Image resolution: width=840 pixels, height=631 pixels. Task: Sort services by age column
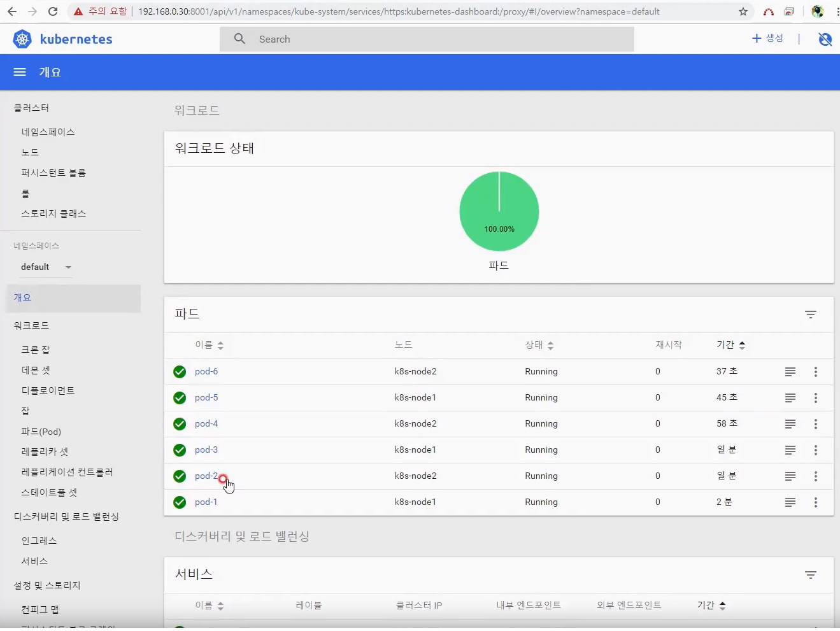click(711, 606)
